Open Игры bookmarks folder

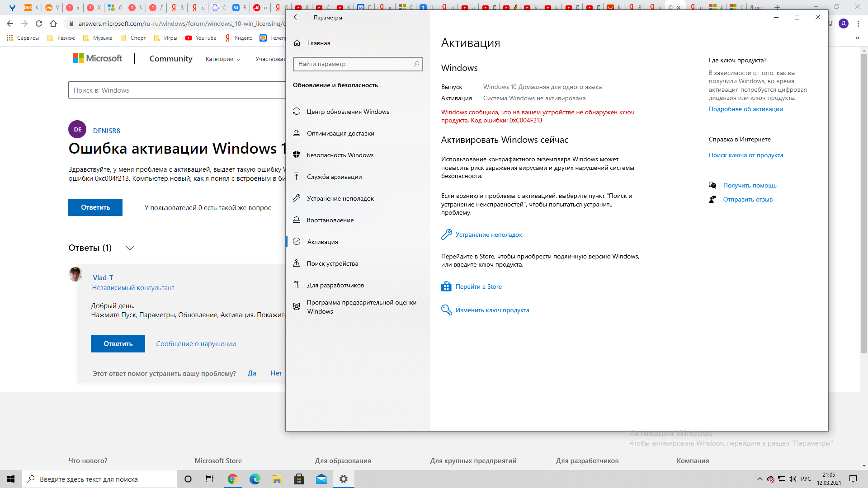pyautogui.click(x=166, y=38)
